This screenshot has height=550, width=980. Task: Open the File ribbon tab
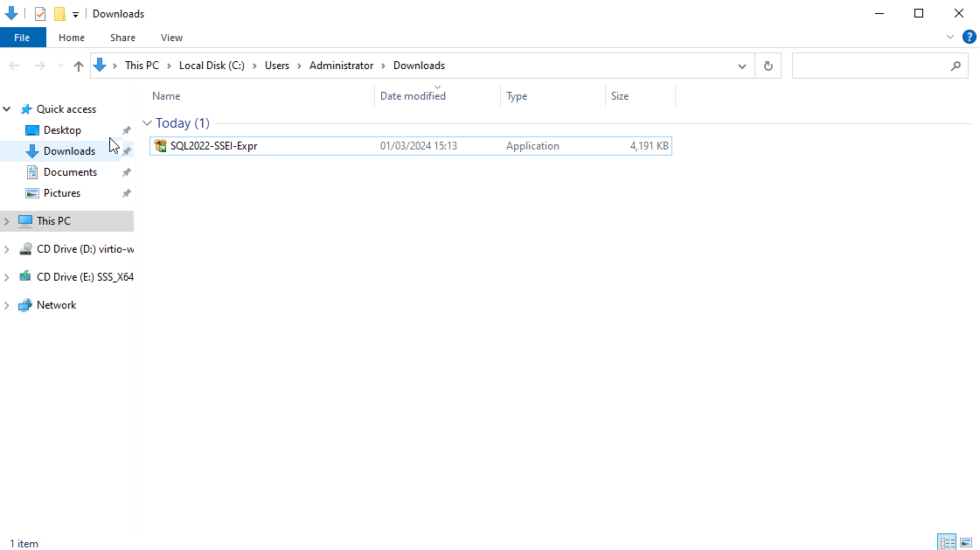point(22,38)
